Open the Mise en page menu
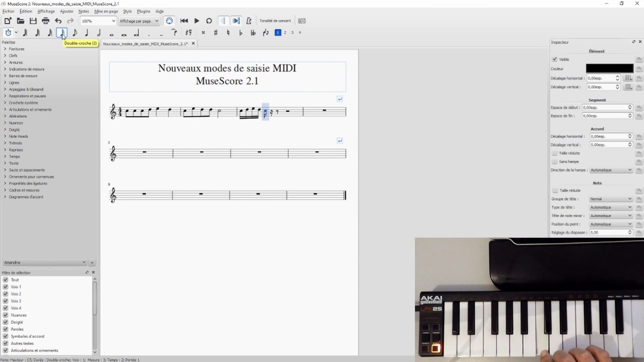644x362 pixels. [x=106, y=11]
